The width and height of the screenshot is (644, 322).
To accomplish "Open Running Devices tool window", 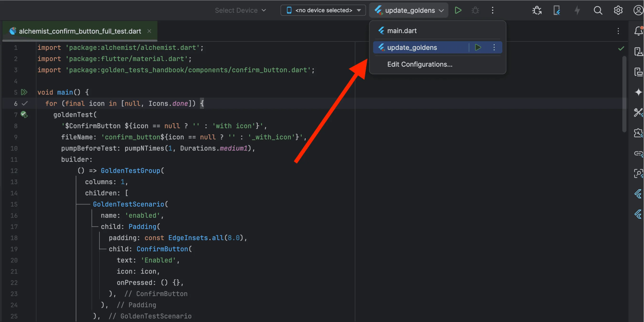I will coord(638,72).
